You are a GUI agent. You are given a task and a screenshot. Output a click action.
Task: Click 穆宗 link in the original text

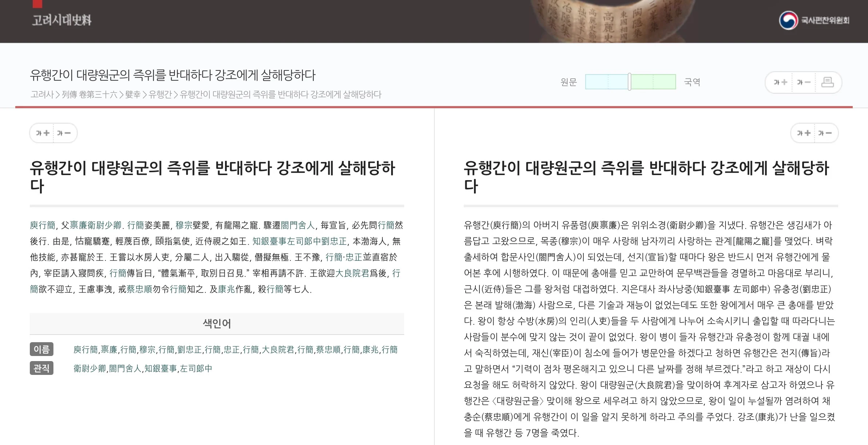coord(184,225)
